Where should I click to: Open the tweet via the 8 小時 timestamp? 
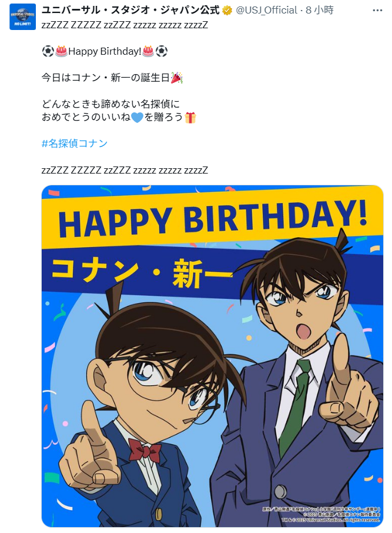pyautogui.click(x=319, y=10)
